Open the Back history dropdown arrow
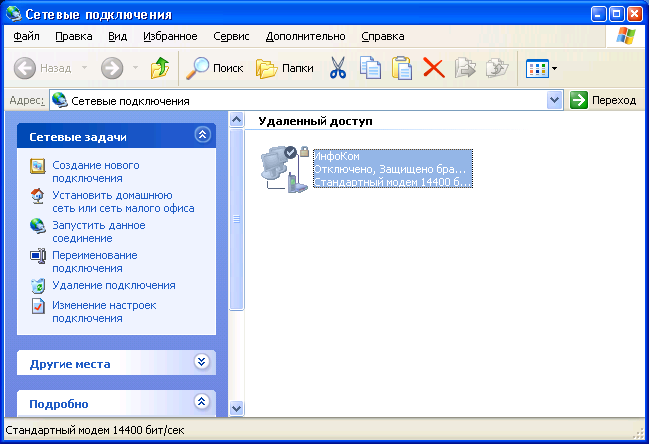 (x=84, y=67)
